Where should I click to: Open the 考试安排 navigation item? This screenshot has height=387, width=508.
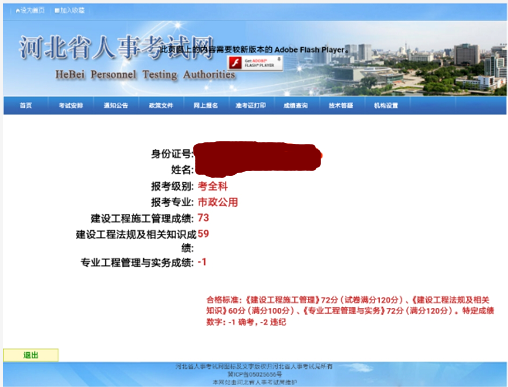[71, 105]
